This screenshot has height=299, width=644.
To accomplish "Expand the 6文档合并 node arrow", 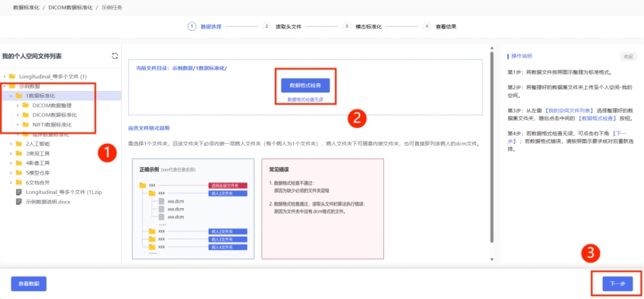I will tap(11, 183).
